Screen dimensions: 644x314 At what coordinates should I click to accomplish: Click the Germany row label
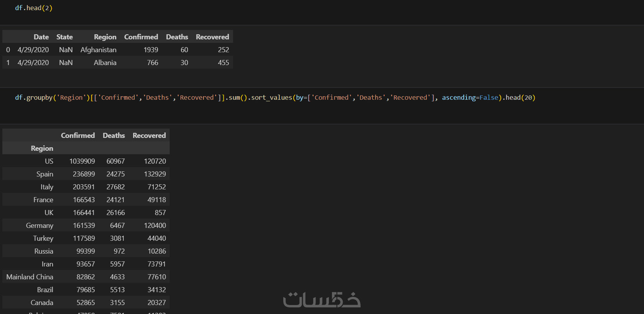[x=40, y=226]
